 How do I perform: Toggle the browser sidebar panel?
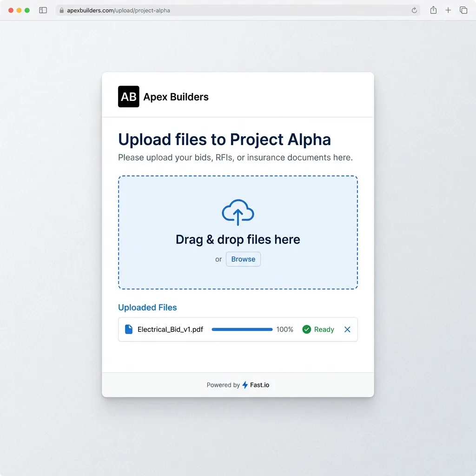point(43,10)
